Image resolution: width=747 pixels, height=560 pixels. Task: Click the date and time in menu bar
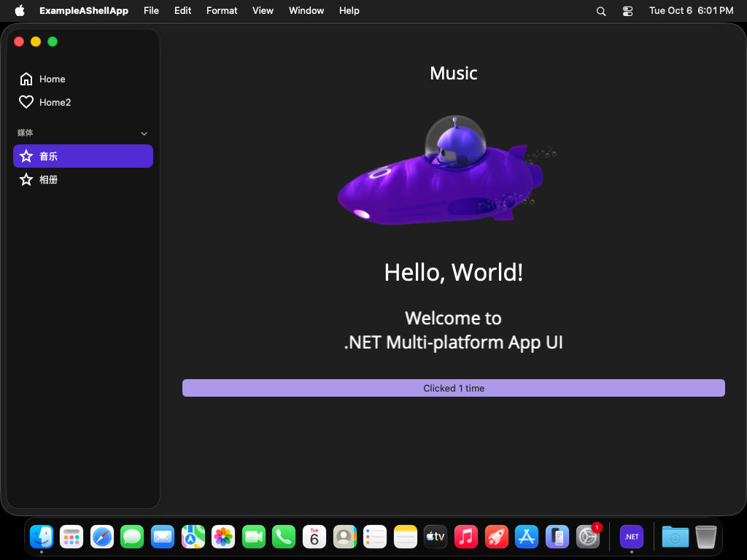point(692,10)
